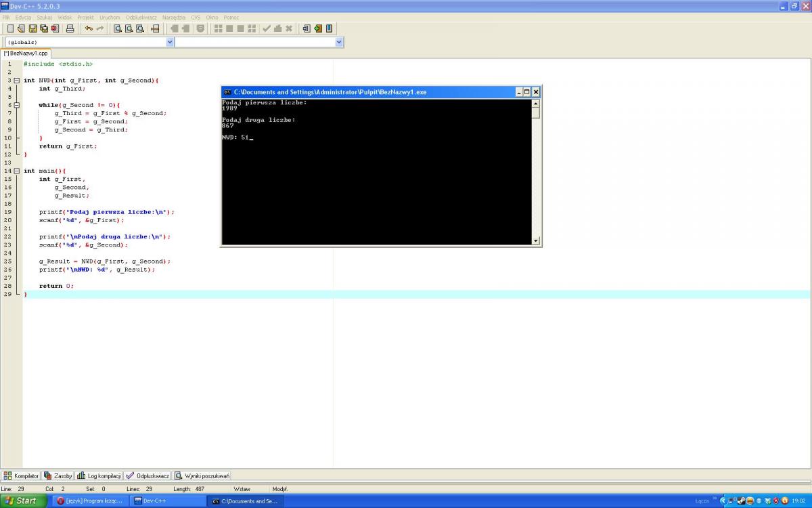This screenshot has height=508, width=812.
Task: Open the Widok menu
Action: pyautogui.click(x=65, y=17)
